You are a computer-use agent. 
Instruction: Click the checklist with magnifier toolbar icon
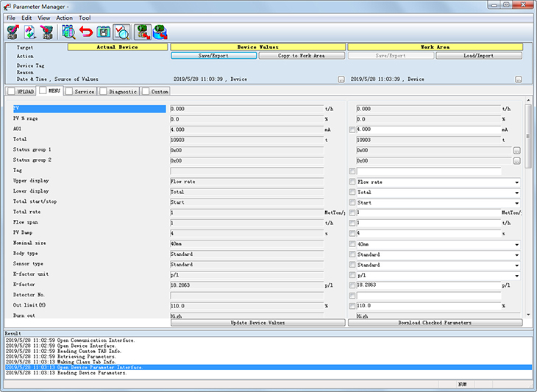(x=121, y=32)
